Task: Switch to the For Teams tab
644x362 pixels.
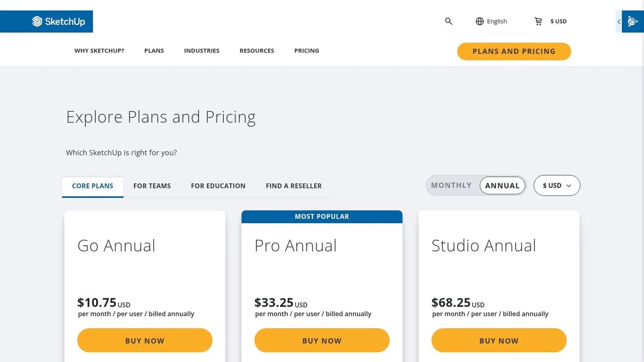Action: coord(152,186)
